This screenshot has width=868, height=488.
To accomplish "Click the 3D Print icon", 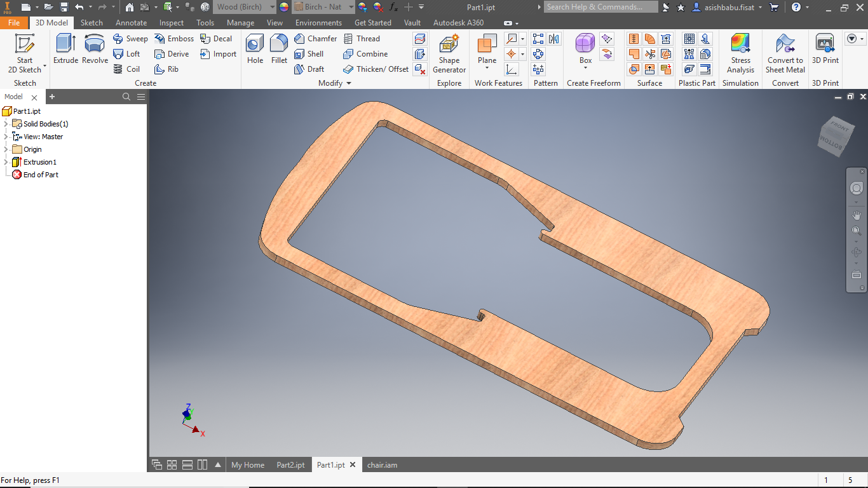I will 825,50.
